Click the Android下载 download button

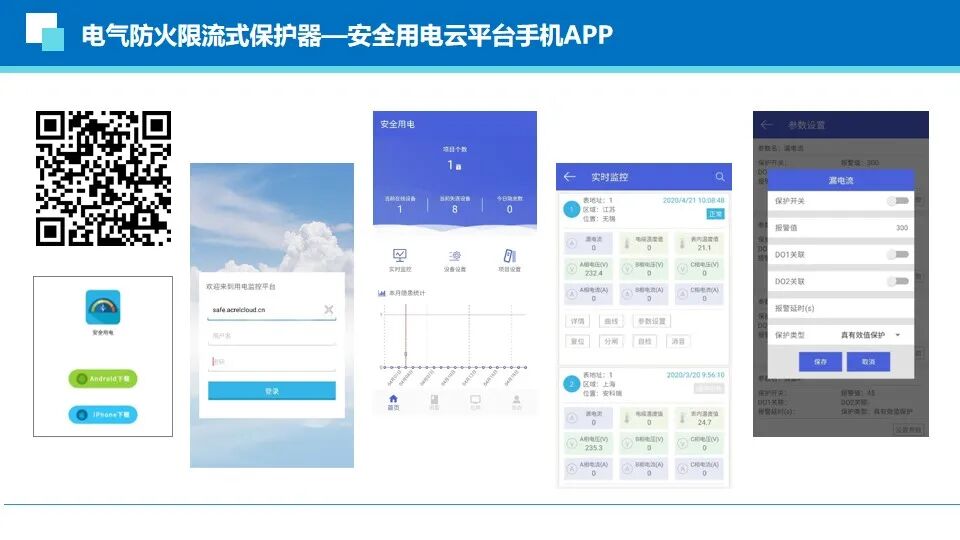[103, 379]
